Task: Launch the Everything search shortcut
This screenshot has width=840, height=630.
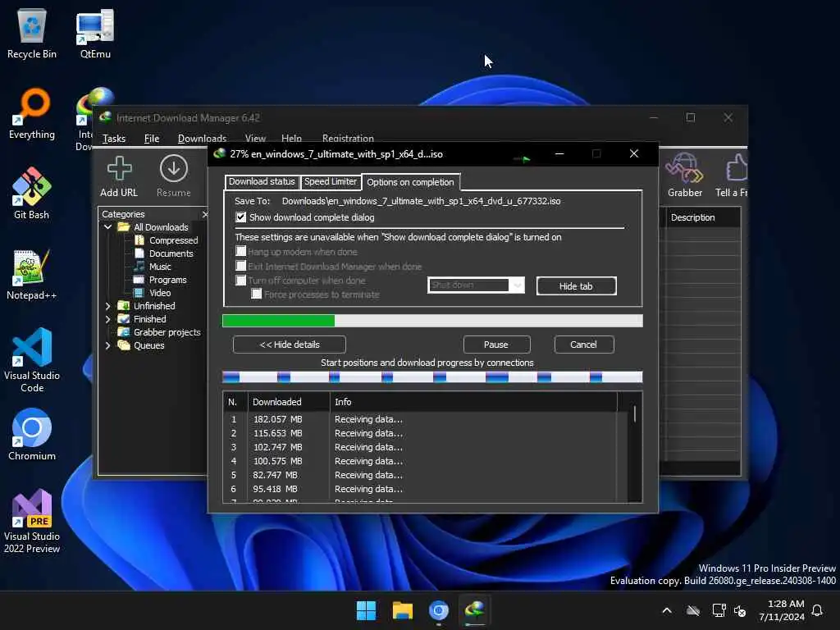Action: click(x=32, y=113)
